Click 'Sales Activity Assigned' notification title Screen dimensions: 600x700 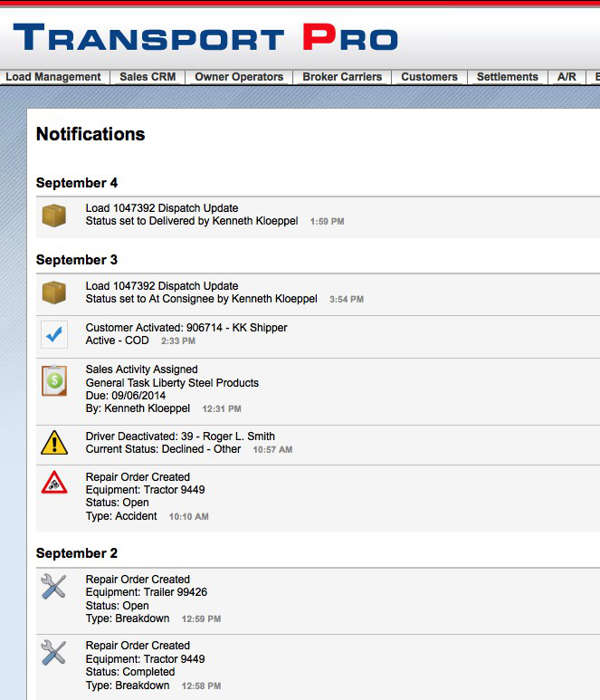[x=142, y=369]
